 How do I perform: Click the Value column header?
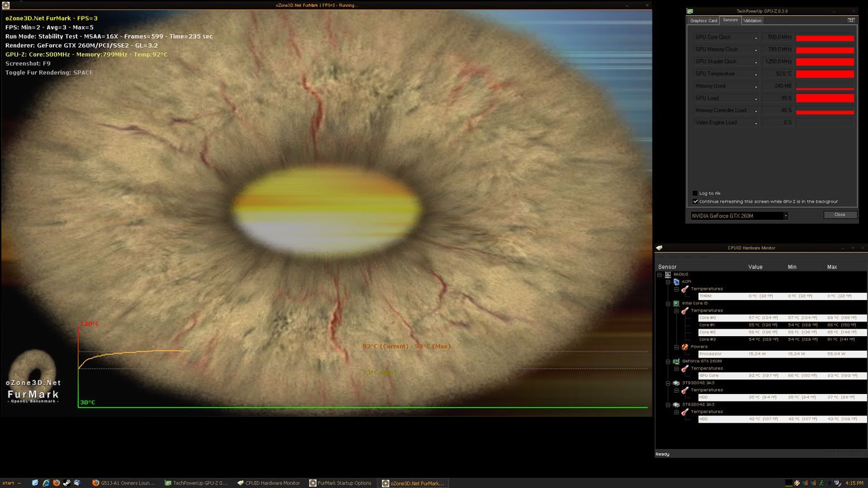point(755,267)
